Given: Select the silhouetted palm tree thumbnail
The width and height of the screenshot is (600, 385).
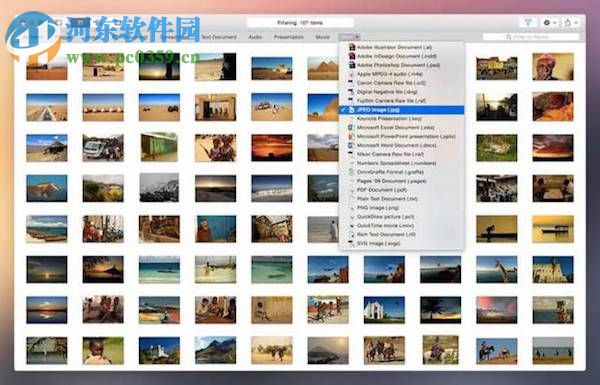Looking at the screenshot, I should 440,310.
